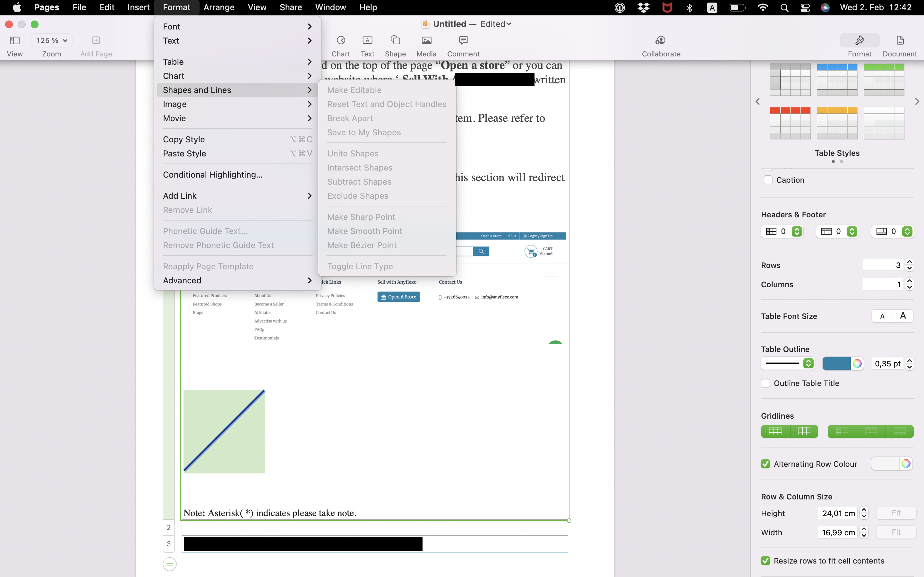Show next page of Table Styles

click(917, 102)
